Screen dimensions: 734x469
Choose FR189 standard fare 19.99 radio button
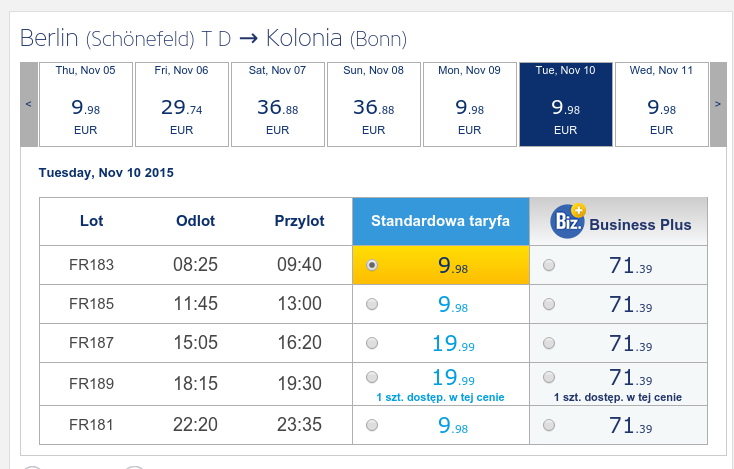372,377
